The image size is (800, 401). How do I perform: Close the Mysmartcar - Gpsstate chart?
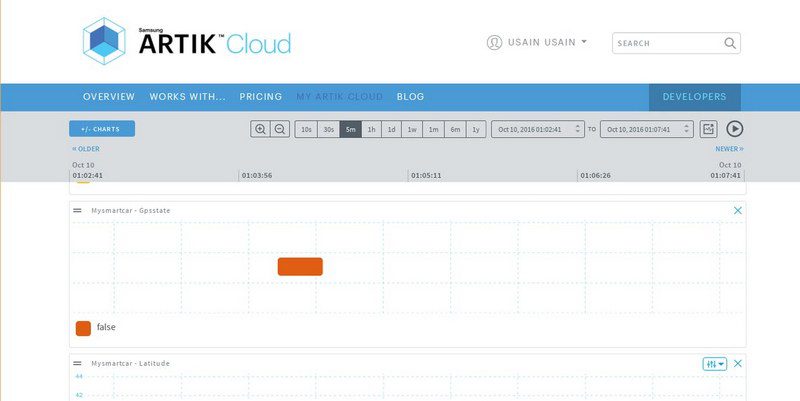point(738,210)
